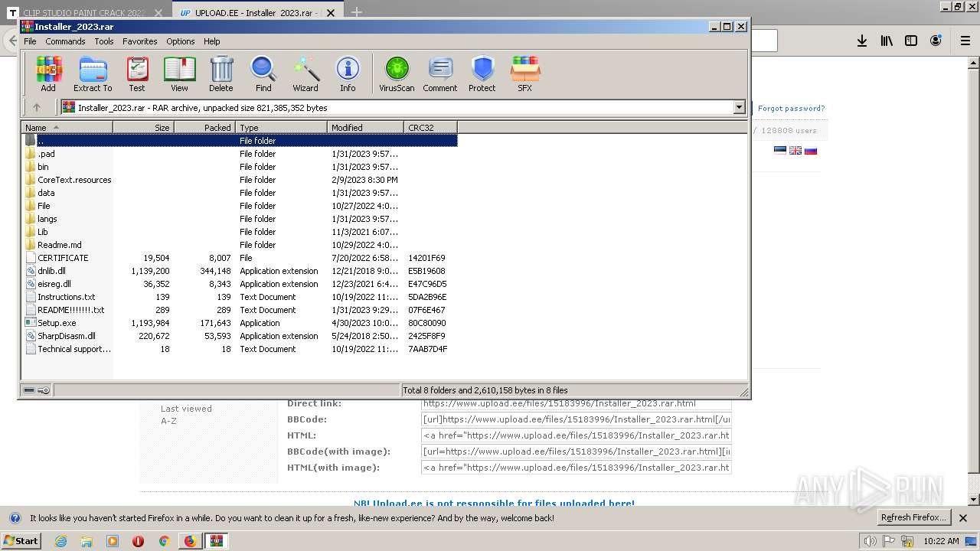This screenshot has height=551, width=980.
Task: Click Forgot password link
Action: point(791,109)
